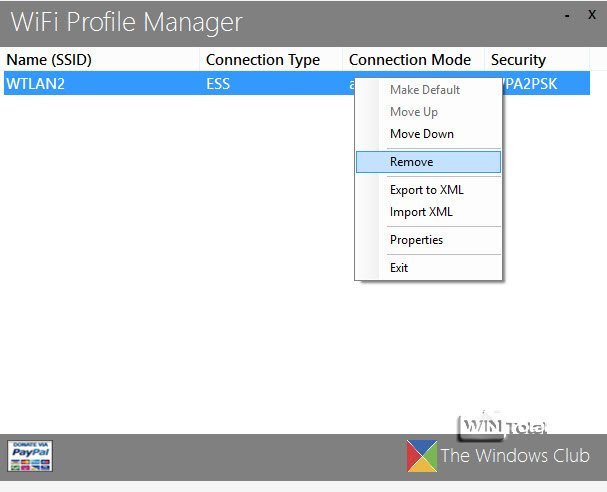Choose Make Default in context menu
This screenshot has height=492, width=607.
pyautogui.click(x=424, y=90)
